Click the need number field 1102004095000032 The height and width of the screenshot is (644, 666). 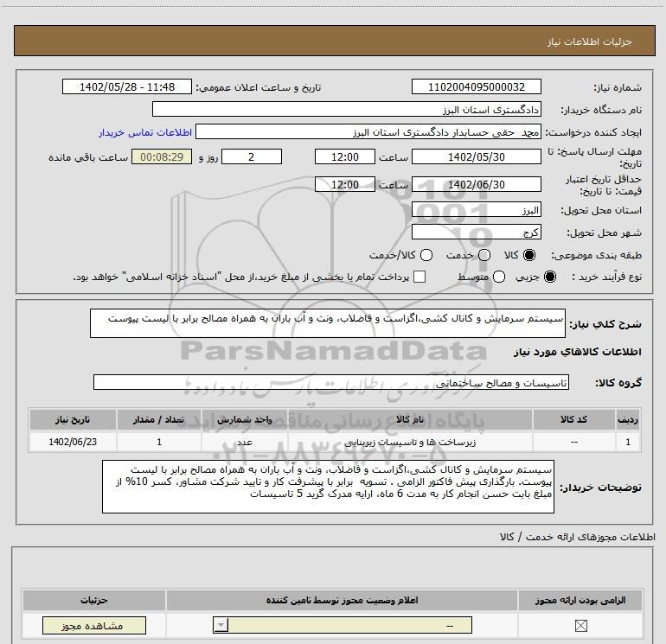coord(476,86)
